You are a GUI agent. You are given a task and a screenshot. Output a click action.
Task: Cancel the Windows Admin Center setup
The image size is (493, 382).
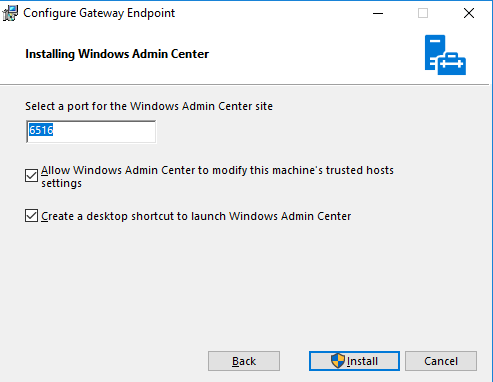(441, 361)
